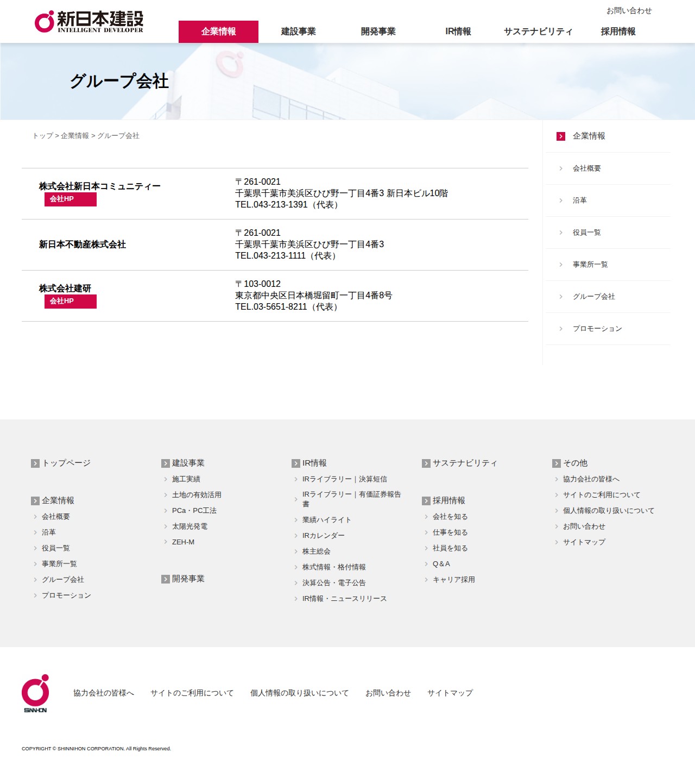Click サイトのご利用について in the その他 column

602,495
